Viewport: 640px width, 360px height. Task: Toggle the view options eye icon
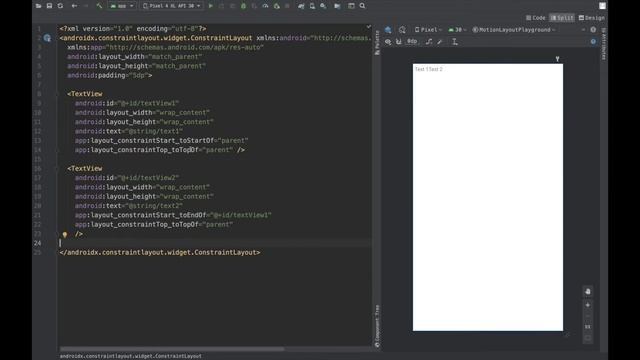(x=388, y=42)
